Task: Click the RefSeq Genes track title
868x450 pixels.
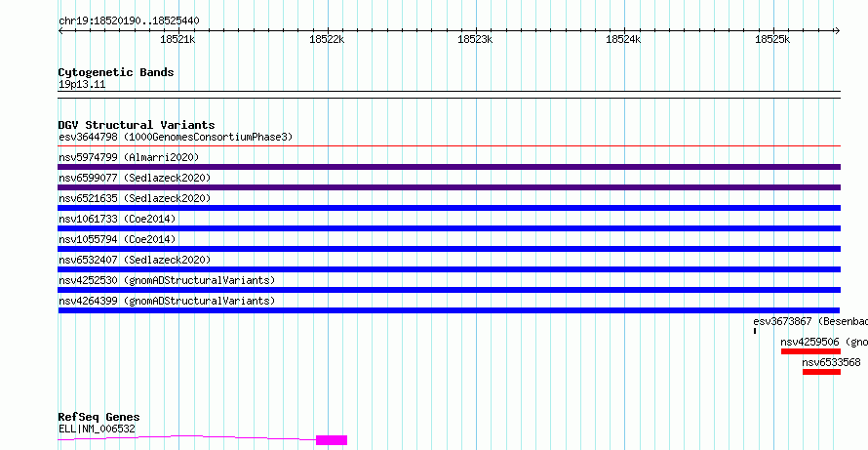Action: (x=99, y=418)
